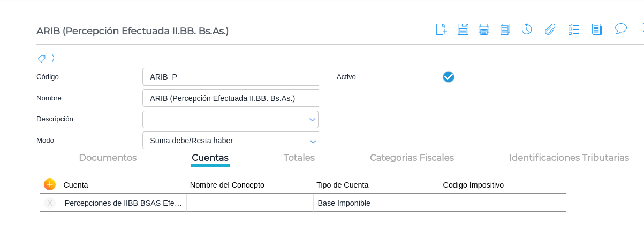Open the history clock icon
Screen dimensions: 644x233
tap(527, 29)
